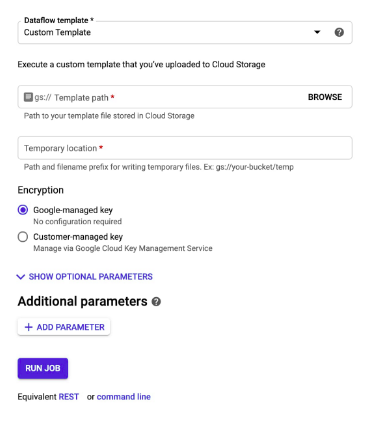
Task: Select the Google-managed key radio button
Action: (23, 210)
